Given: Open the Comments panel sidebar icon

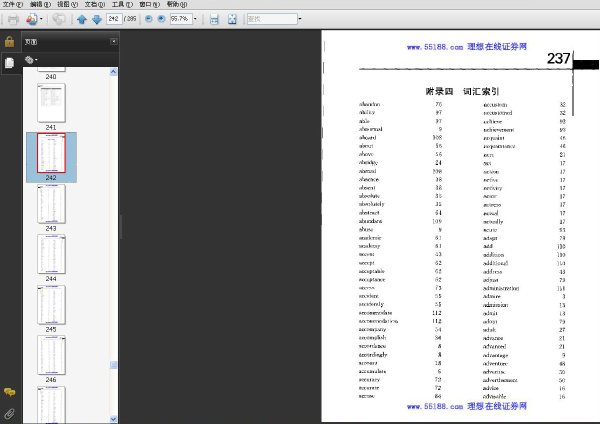Looking at the screenshot, I should tap(10, 392).
